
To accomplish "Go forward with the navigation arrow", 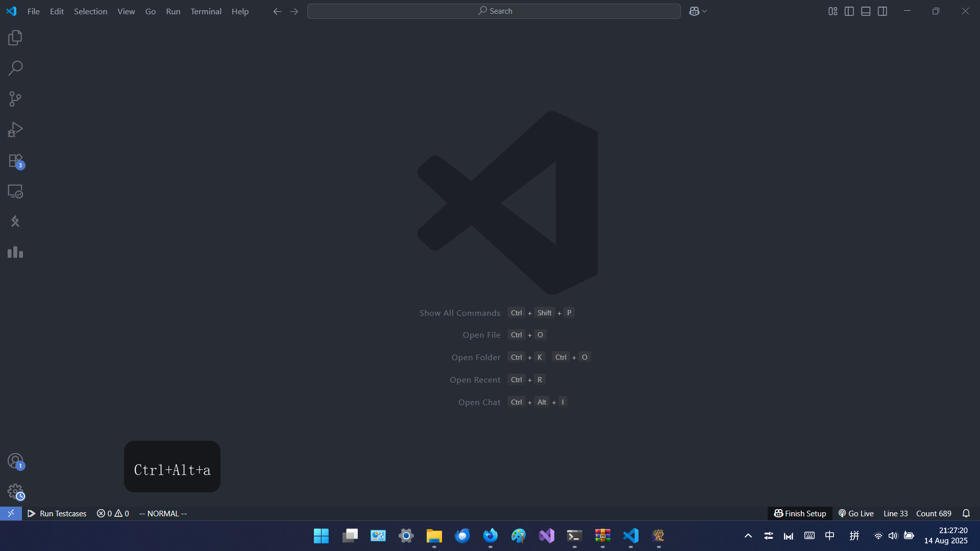I will tap(294, 11).
